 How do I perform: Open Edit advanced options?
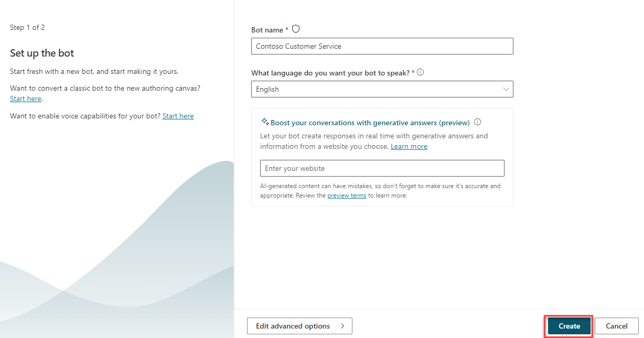[x=299, y=326]
